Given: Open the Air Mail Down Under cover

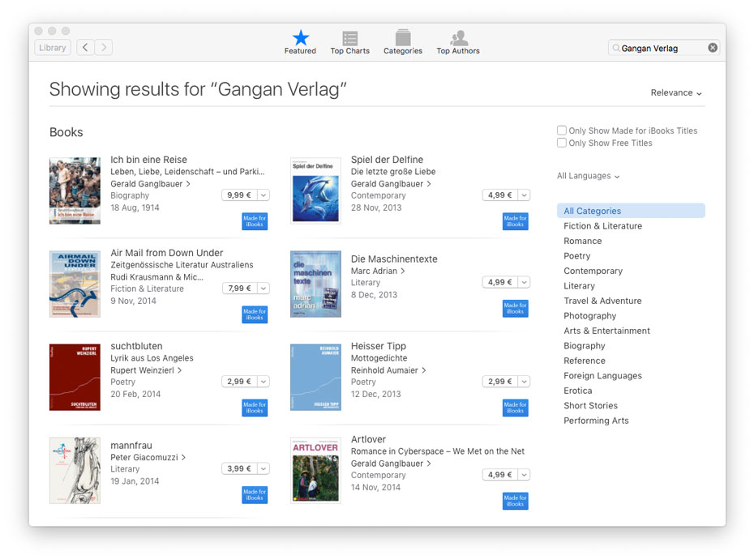Looking at the screenshot, I should point(75,284).
